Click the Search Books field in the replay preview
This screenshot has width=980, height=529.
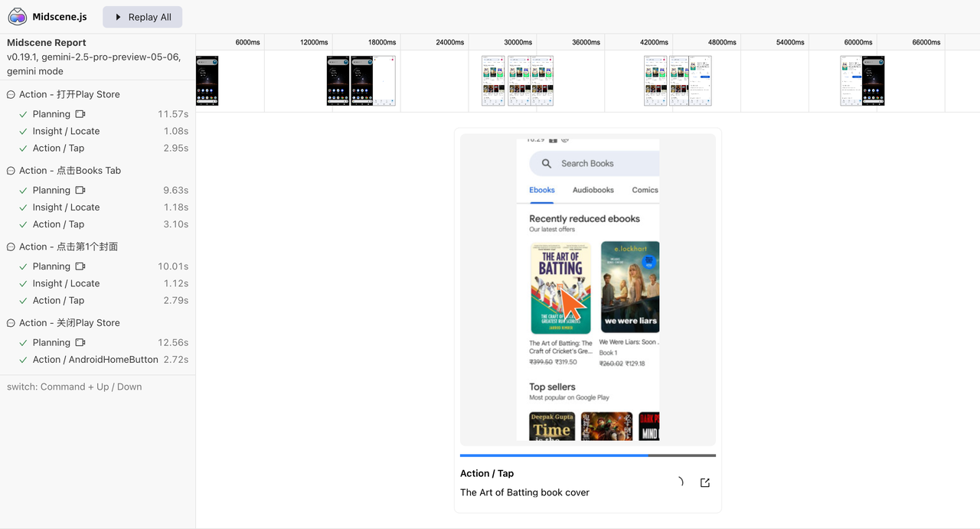594,163
